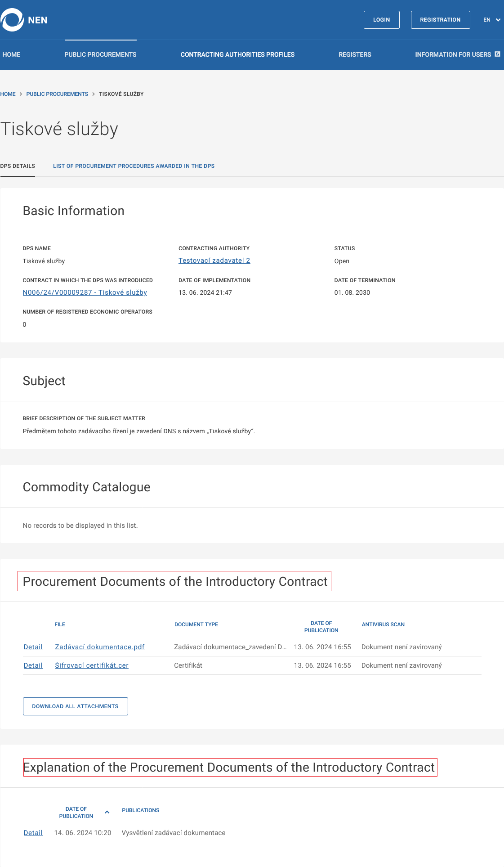Open the Public Procurements menu item

[x=100, y=54]
